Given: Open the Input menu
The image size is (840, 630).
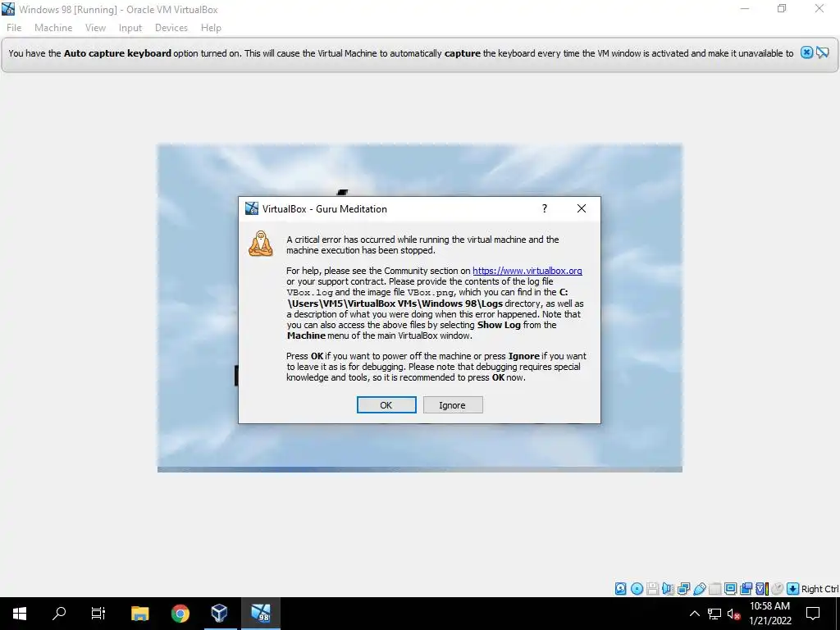Looking at the screenshot, I should [x=130, y=28].
